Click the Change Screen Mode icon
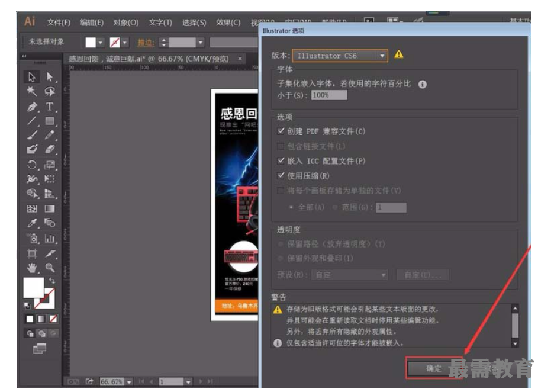The image size is (538, 392). tap(40, 349)
